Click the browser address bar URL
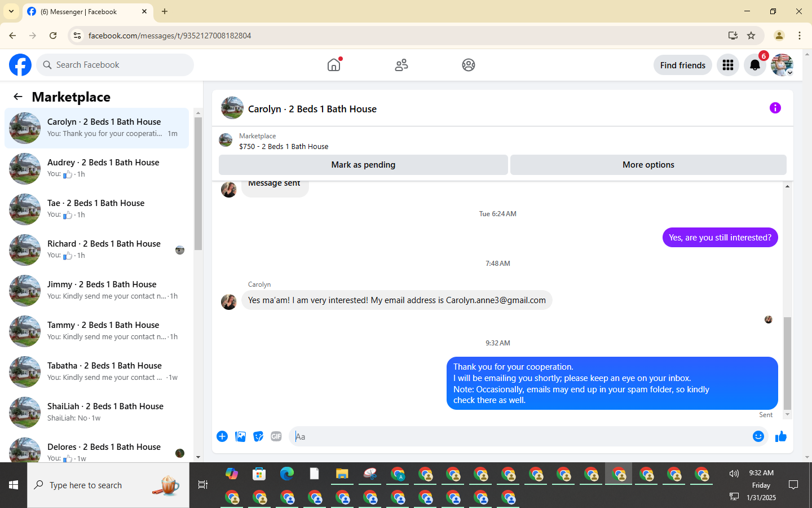 [x=170, y=36]
